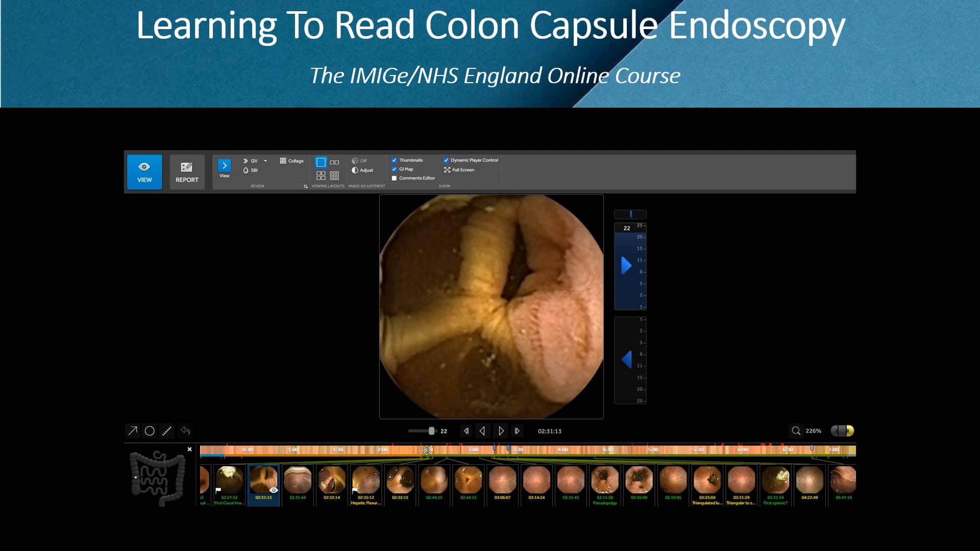This screenshot has width=980, height=551.
Task: Disable the Thumbnails checkbox
Action: 394,160
